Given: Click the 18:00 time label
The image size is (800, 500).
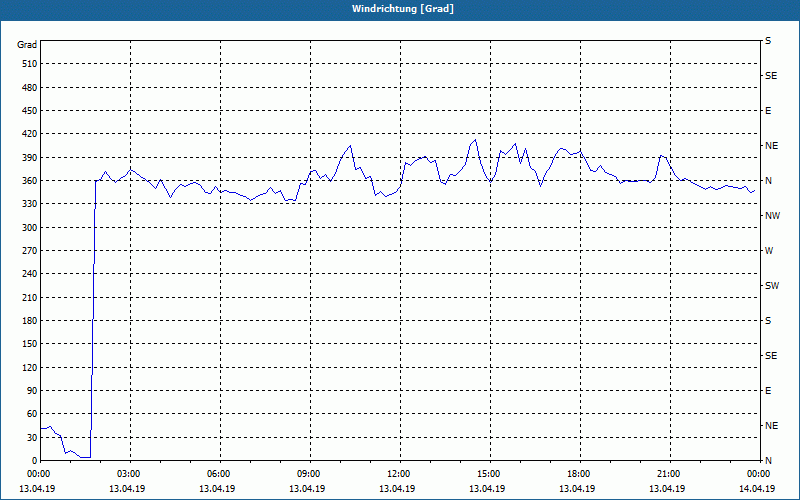Looking at the screenshot, I should point(578,474).
